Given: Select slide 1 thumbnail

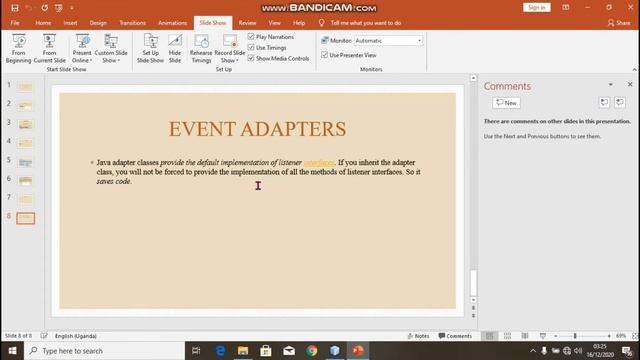Looking at the screenshot, I should [25, 87].
